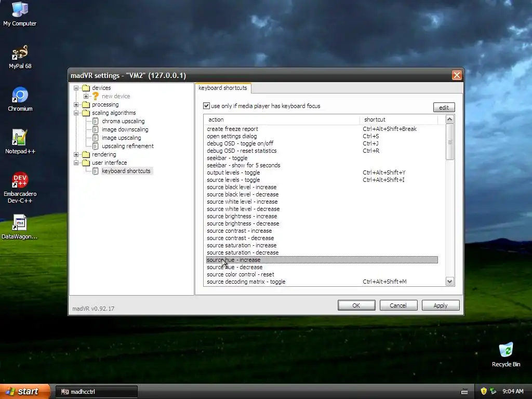The image size is (532, 399).
Task: Click the shortcut list scrollbar thumb
Action: point(449,142)
